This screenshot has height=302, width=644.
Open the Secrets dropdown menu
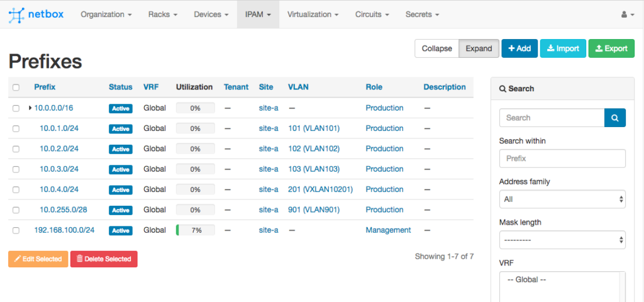pyautogui.click(x=422, y=14)
